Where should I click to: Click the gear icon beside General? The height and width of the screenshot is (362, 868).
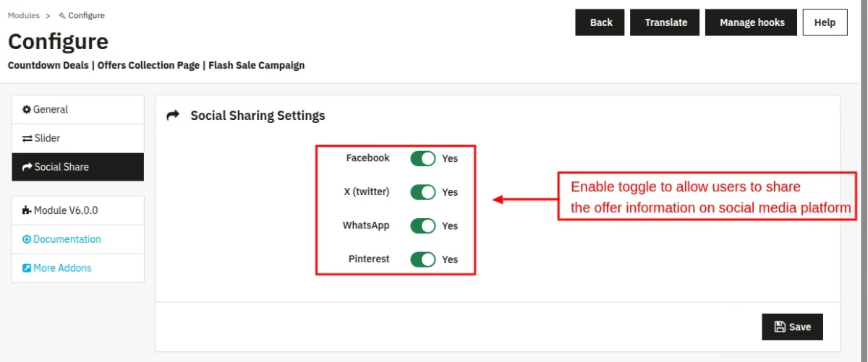click(x=27, y=110)
